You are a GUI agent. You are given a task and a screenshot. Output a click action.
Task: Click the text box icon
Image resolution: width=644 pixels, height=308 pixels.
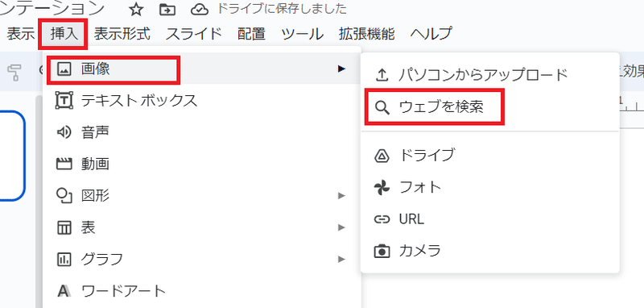click(x=64, y=101)
